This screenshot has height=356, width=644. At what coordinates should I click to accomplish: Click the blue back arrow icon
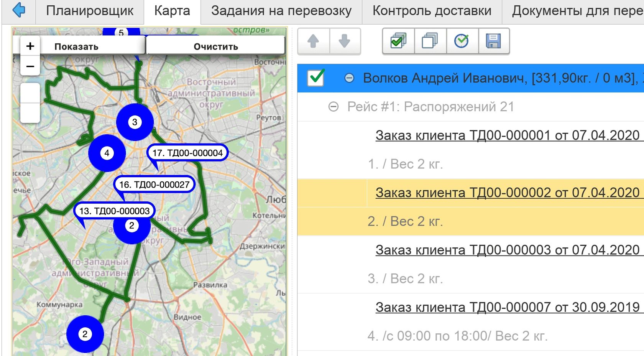click(18, 10)
